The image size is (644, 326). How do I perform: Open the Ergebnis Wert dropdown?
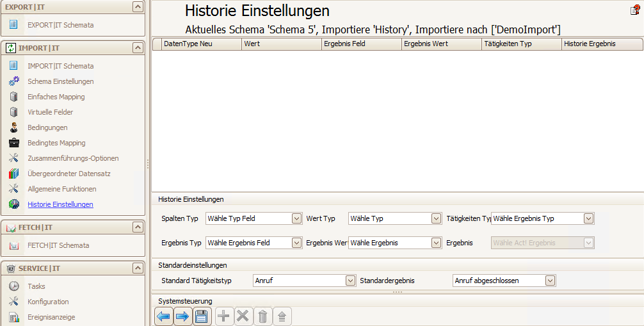coord(436,243)
